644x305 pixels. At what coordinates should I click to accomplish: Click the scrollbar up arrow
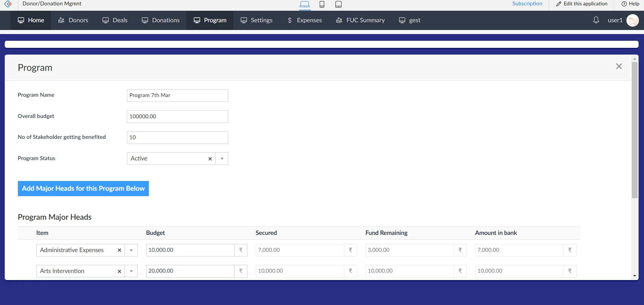point(635,59)
